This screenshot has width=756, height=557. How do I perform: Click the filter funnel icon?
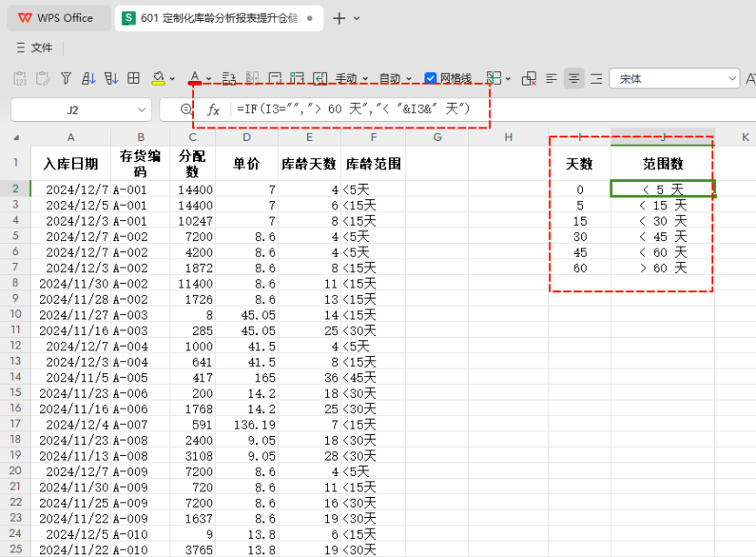click(x=66, y=79)
